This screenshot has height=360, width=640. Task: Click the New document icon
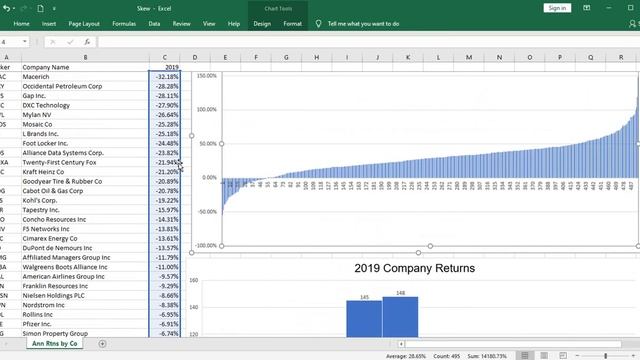click(40, 8)
